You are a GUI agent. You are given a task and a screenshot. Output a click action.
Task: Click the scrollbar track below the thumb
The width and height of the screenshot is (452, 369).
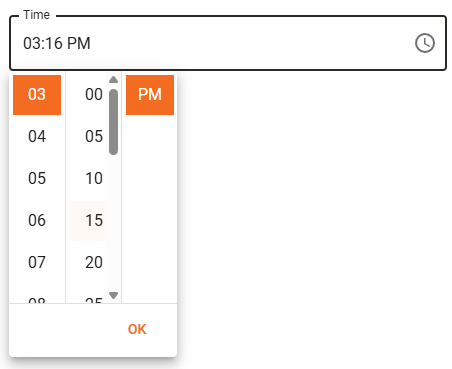114,223
